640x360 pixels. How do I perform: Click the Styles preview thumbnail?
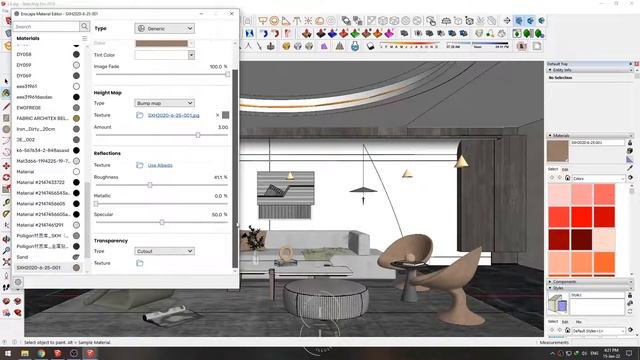[x=558, y=304]
